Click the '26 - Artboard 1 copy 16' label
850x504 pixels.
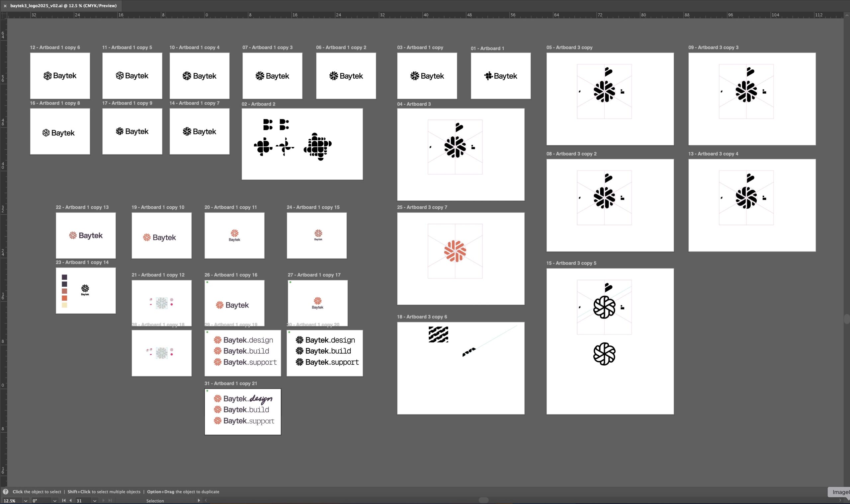click(231, 275)
